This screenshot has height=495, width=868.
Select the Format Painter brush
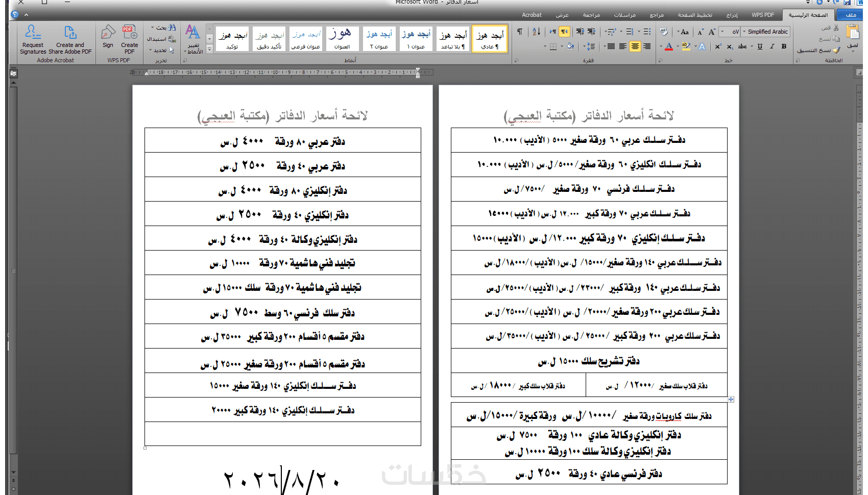[x=836, y=50]
